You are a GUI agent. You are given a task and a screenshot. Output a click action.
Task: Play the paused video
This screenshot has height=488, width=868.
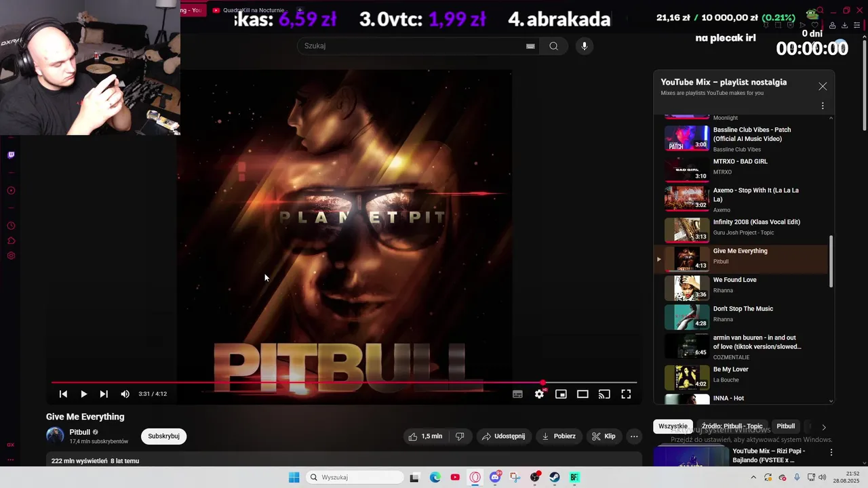pos(83,394)
